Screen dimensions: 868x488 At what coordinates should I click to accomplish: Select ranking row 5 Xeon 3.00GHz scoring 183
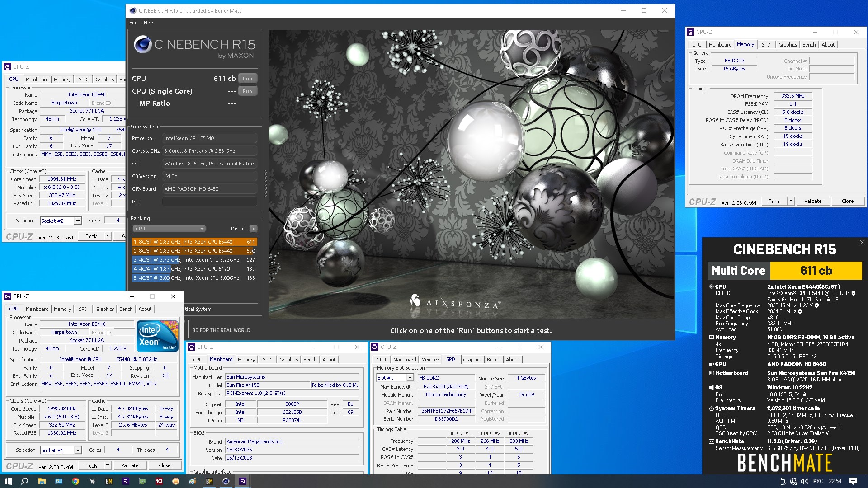(194, 278)
